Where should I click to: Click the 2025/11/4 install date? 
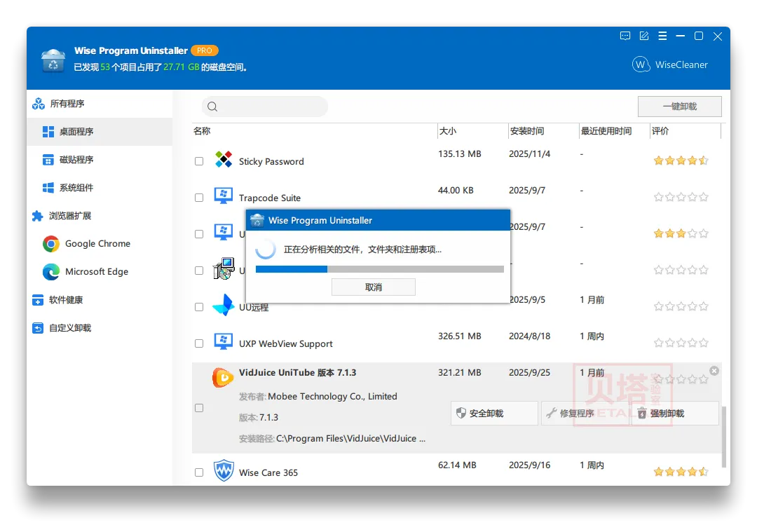click(x=530, y=154)
